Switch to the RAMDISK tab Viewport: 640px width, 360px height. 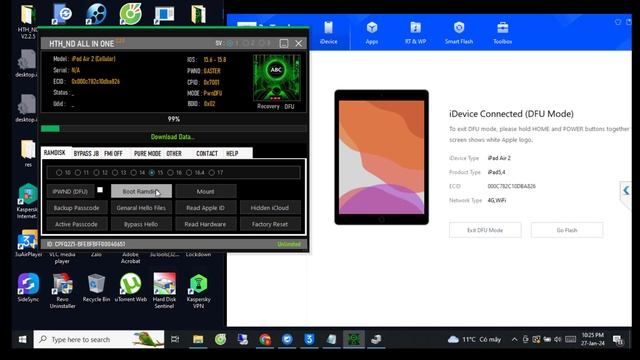pos(55,153)
